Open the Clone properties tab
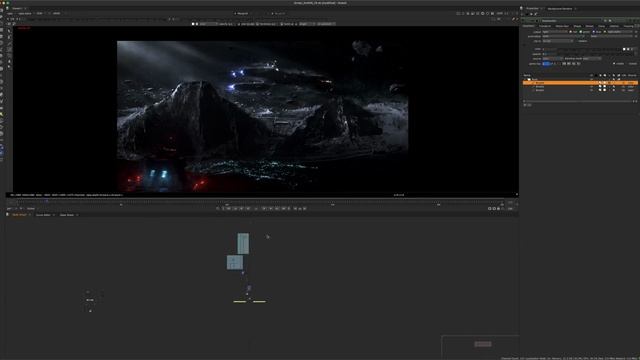Screen dimensions: 640x360 click(602, 26)
